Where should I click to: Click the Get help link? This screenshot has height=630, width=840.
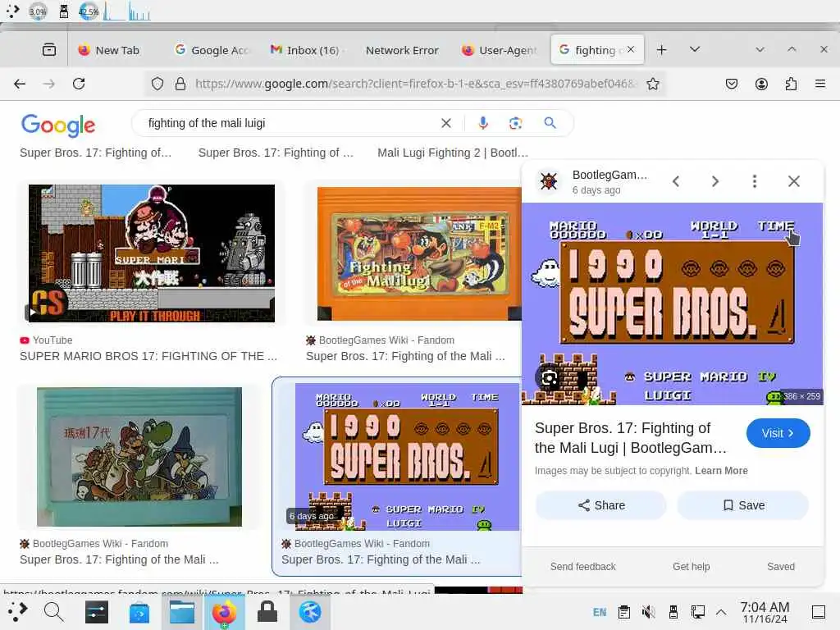pos(691,566)
